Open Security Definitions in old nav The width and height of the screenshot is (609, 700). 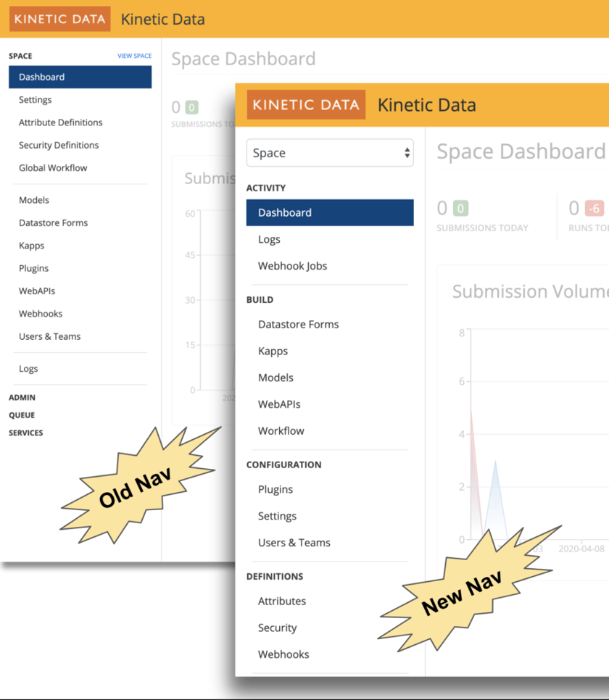tap(59, 145)
